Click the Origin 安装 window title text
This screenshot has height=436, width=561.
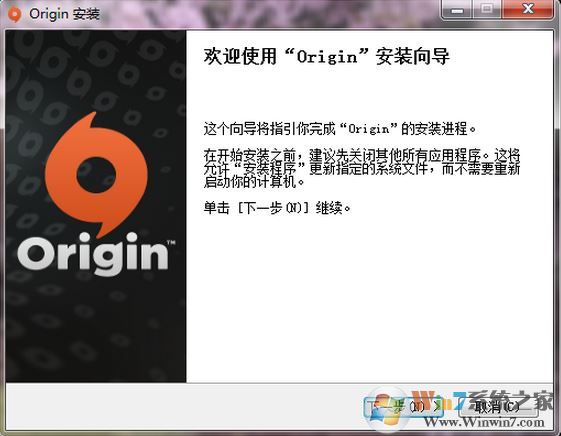pyautogui.click(x=64, y=14)
